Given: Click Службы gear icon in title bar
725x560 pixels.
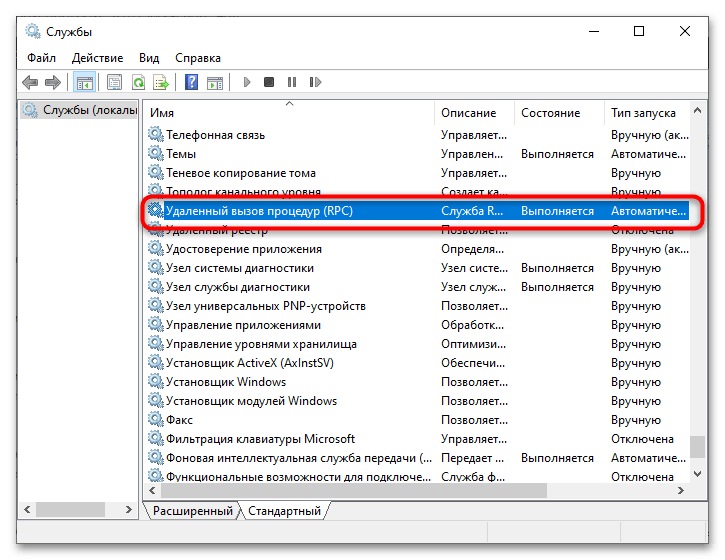Looking at the screenshot, I should [x=33, y=31].
